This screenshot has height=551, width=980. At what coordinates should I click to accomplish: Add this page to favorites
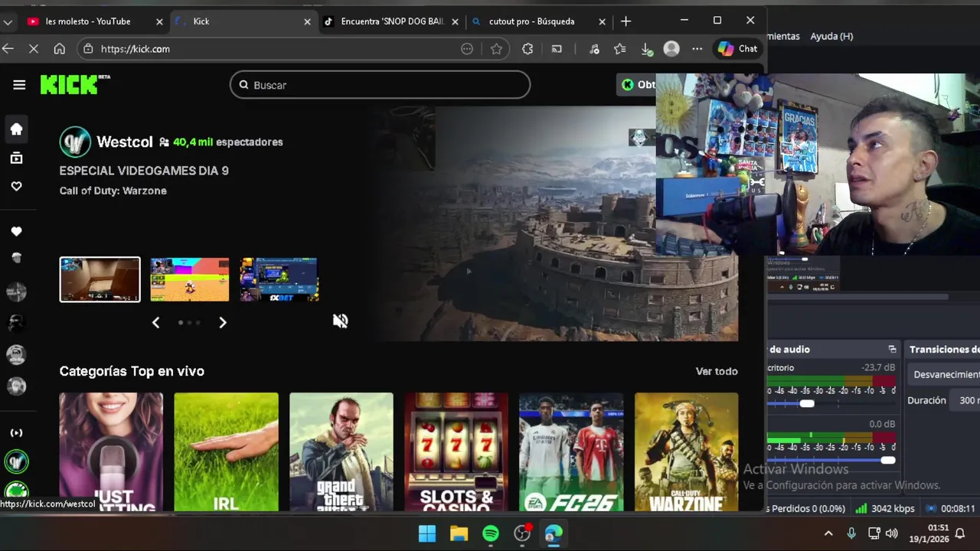(x=496, y=49)
